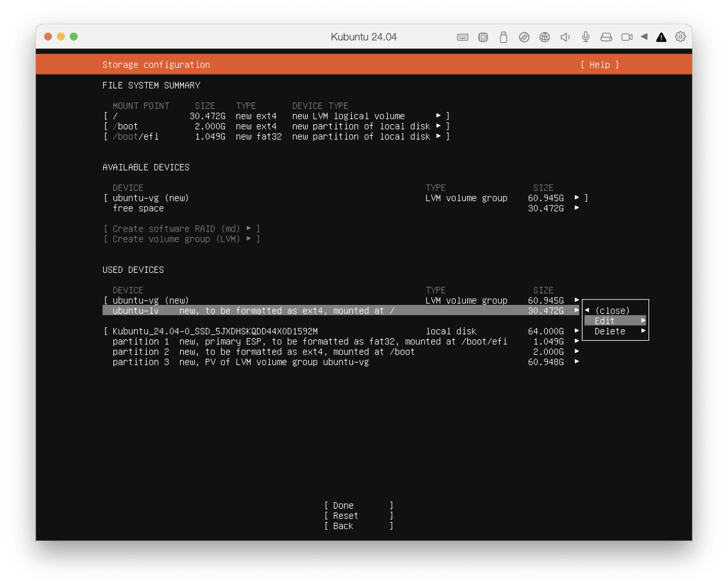The image size is (728, 588).
Task: Click the left-pointing collapse arrow in toolbar
Action: click(x=644, y=37)
